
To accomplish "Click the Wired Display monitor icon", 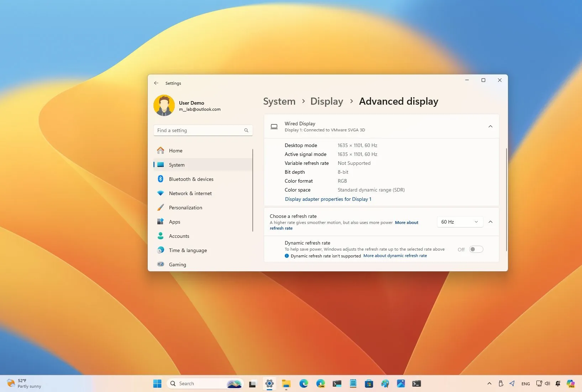I will [274, 126].
